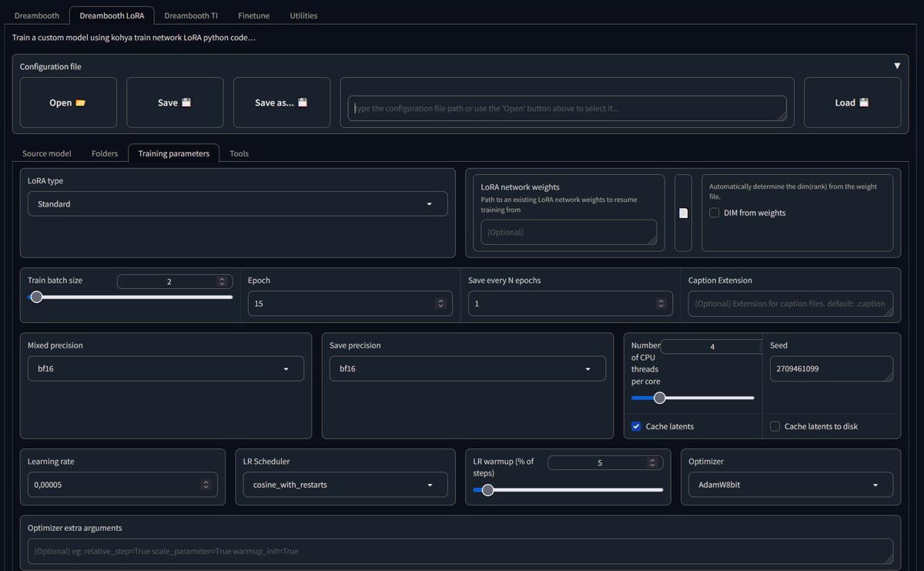Enable the DIM from weights checkbox
The image size is (924, 571).
715,213
